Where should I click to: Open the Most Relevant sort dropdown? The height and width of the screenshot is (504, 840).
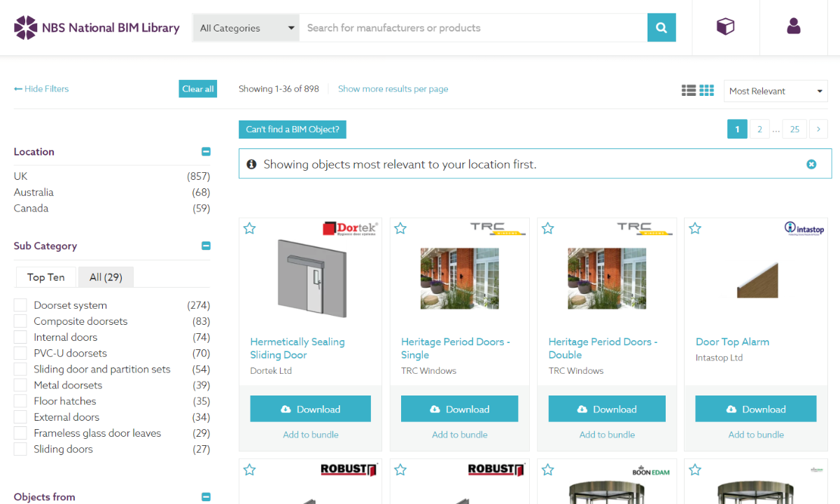(x=776, y=91)
